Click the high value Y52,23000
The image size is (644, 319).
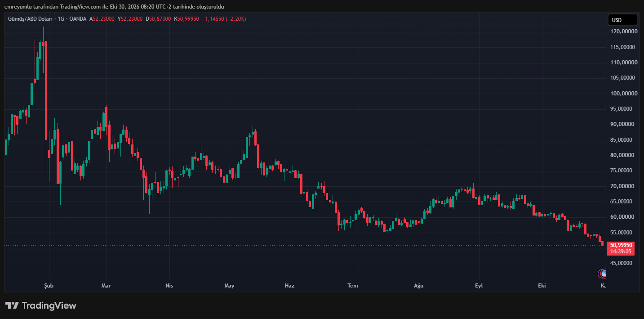(x=130, y=19)
